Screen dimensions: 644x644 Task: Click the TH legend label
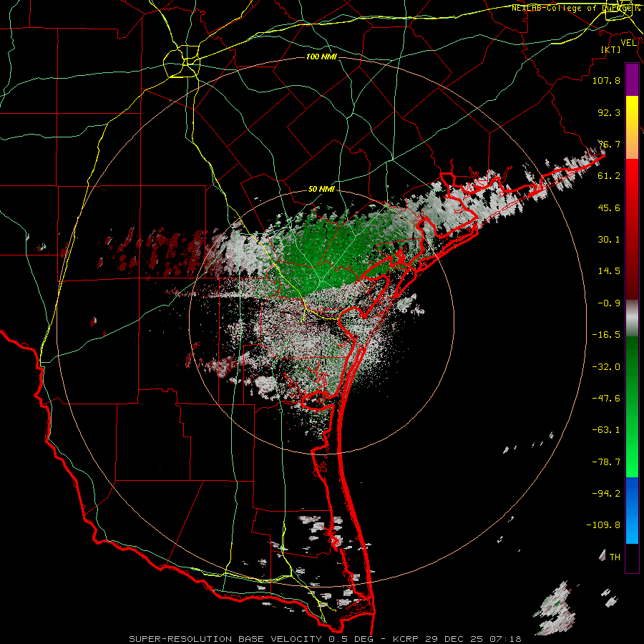(x=615, y=557)
